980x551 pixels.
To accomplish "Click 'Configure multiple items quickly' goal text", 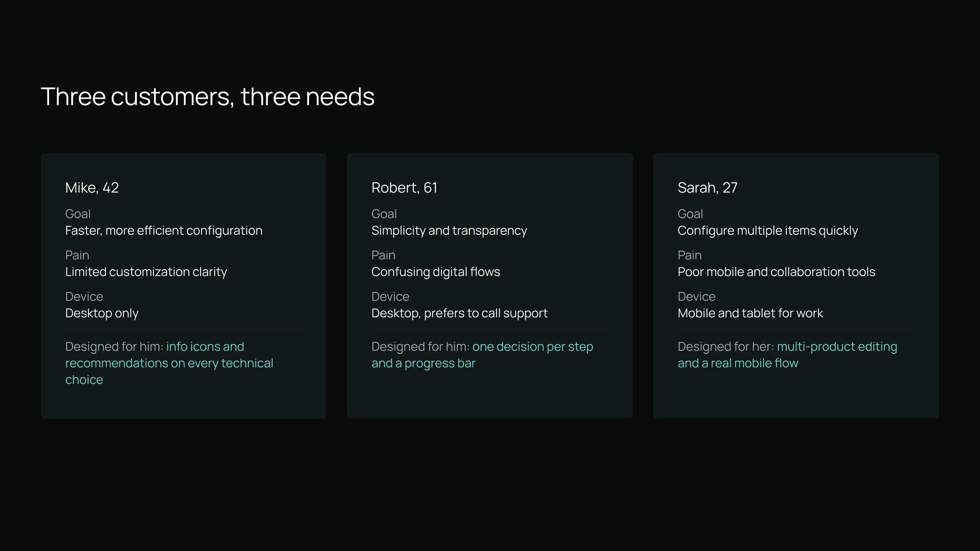I will tap(768, 231).
